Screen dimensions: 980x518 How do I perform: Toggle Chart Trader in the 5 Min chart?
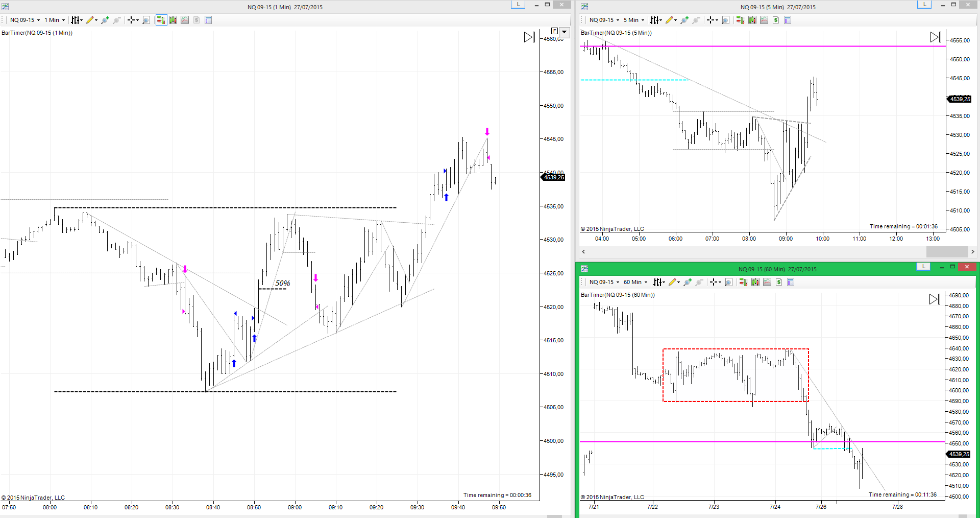tap(740, 20)
